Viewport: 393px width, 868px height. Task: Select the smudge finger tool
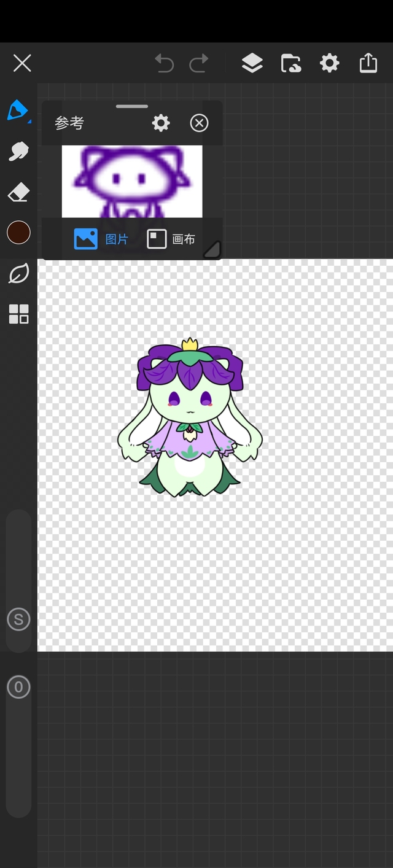click(18, 151)
